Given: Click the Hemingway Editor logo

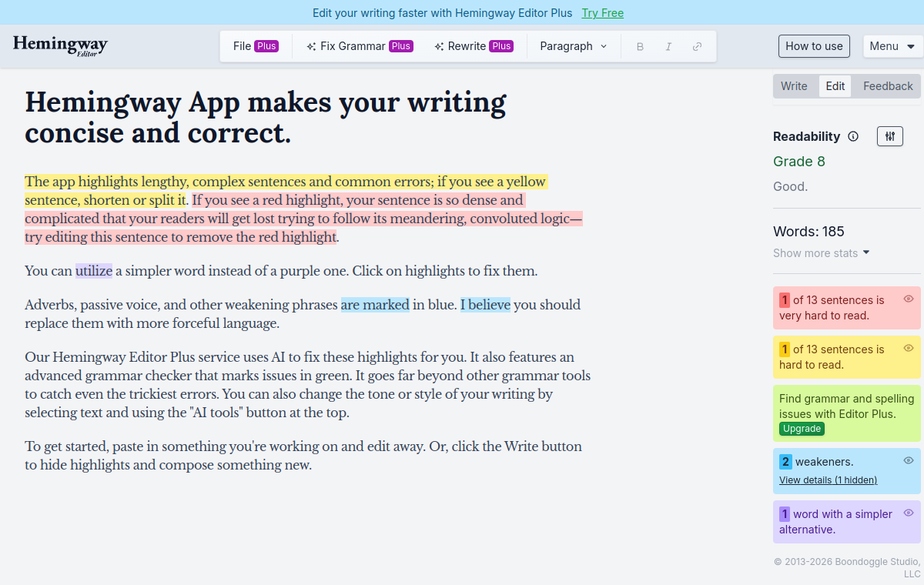Looking at the screenshot, I should pyautogui.click(x=60, y=46).
